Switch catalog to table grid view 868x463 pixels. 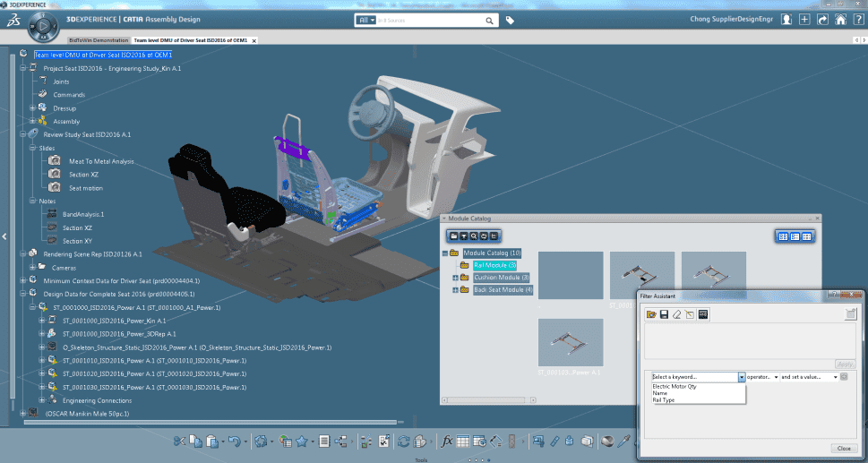[x=806, y=236]
